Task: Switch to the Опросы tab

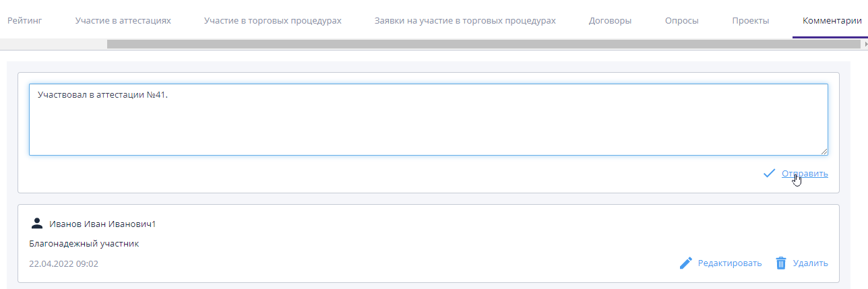Action: (681, 21)
